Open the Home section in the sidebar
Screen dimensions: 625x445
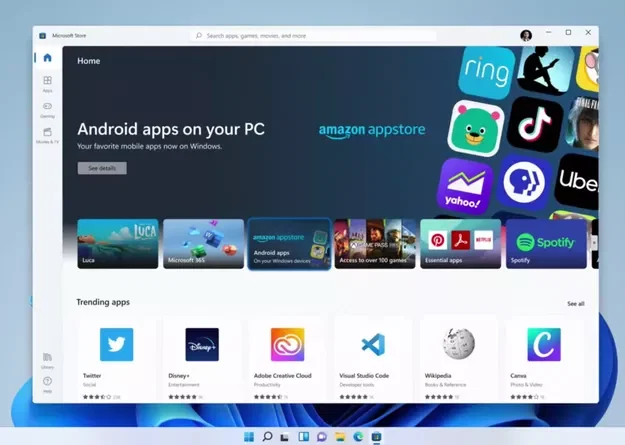tap(47, 58)
